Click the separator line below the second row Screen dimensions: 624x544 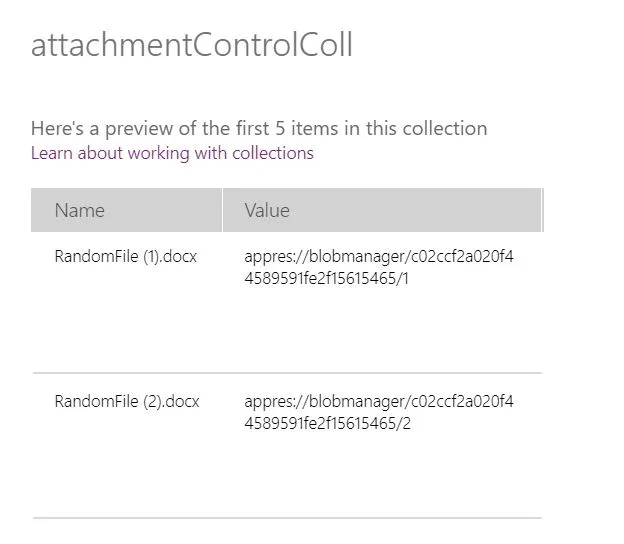click(287, 518)
